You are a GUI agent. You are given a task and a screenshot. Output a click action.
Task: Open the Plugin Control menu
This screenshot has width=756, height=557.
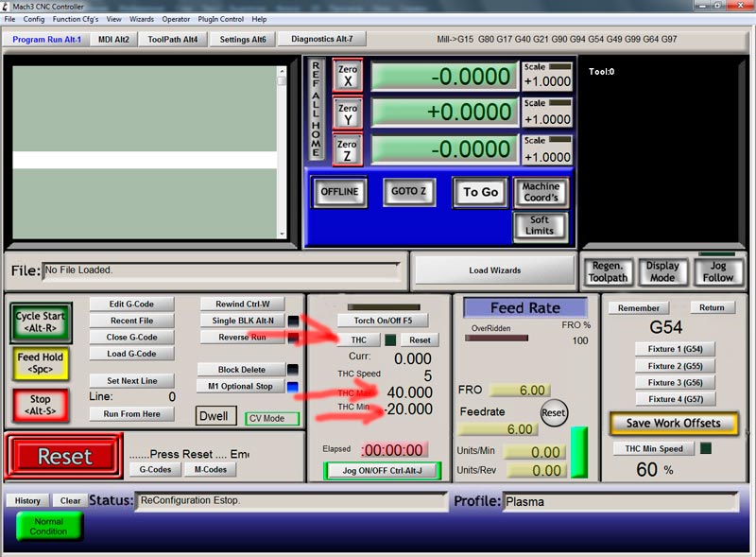[220, 19]
